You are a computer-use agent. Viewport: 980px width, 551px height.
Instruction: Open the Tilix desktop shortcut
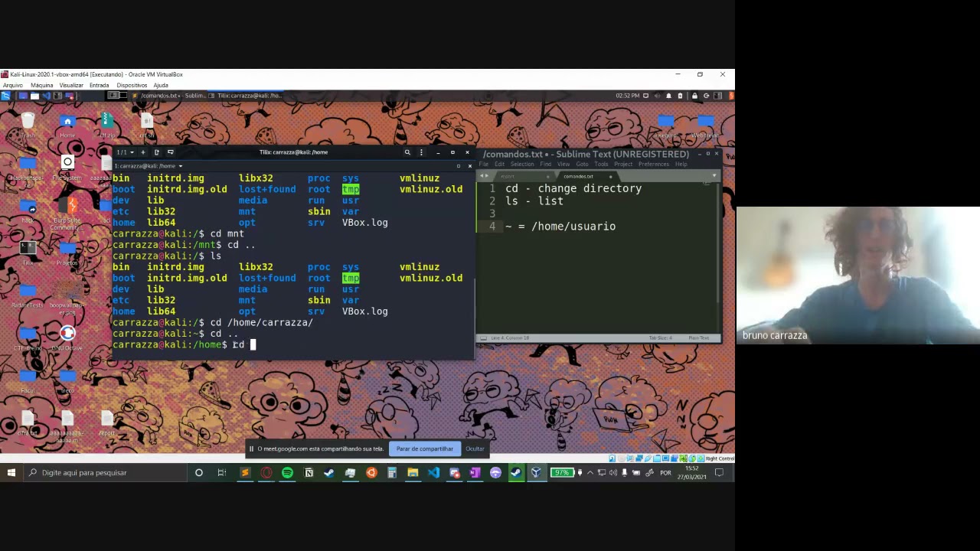coord(28,252)
